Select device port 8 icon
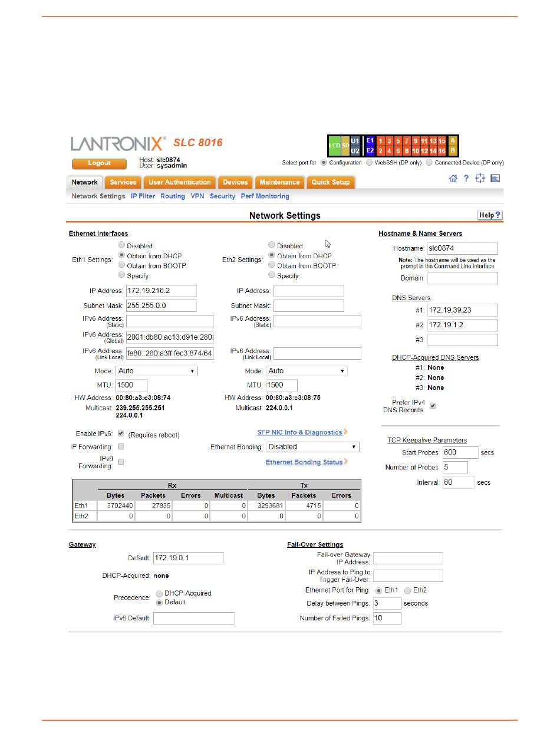Screen dimensions: 560x743 click(407, 150)
